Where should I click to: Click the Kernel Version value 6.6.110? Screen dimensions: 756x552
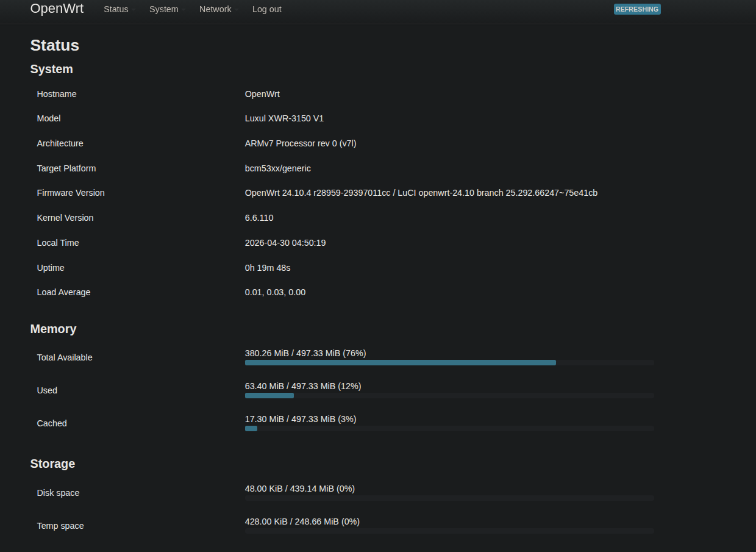[x=259, y=218]
